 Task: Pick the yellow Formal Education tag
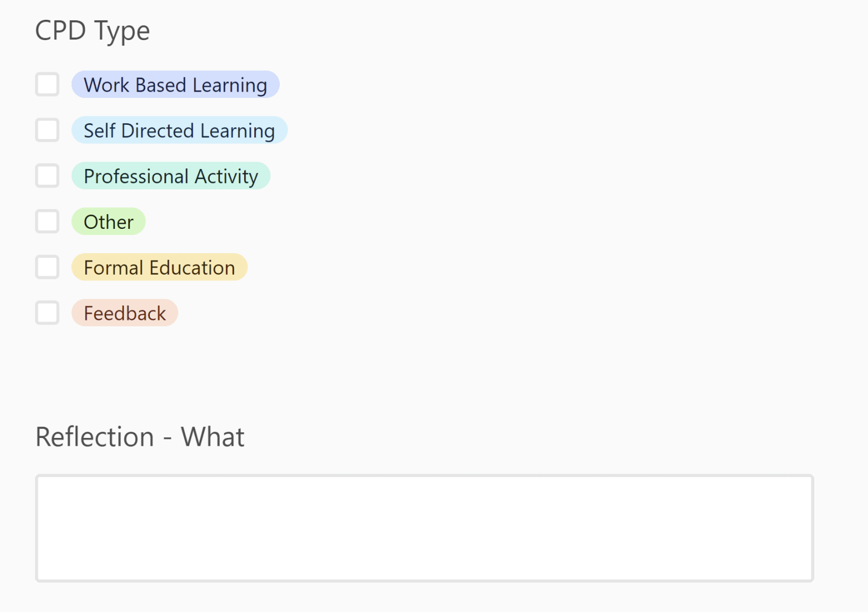coord(159,268)
